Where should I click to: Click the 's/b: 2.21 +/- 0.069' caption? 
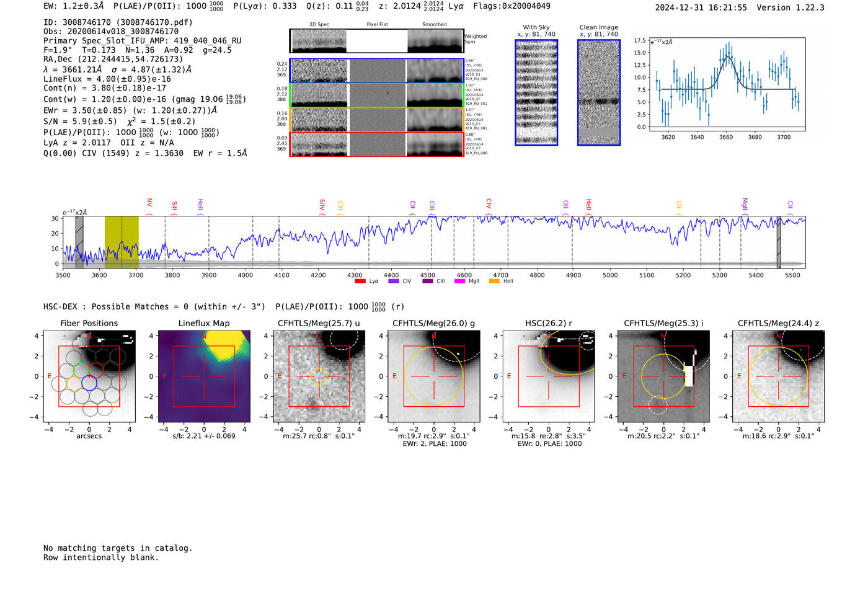pos(204,436)
